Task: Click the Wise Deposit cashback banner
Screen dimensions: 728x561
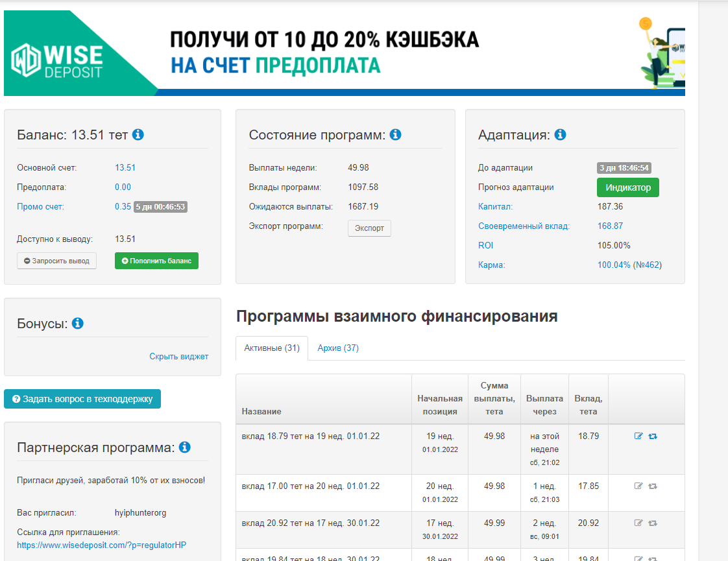Action: point(344,53)
